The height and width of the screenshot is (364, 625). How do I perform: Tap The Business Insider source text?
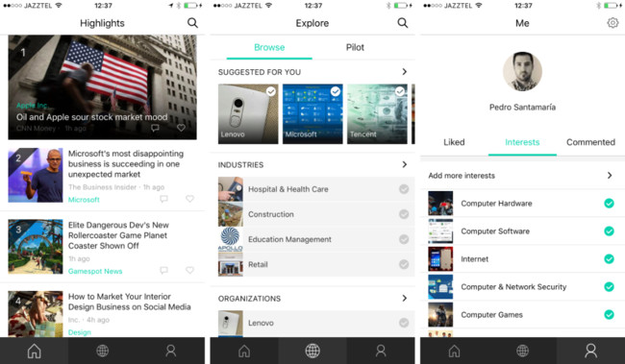click(x=103, y=187)
